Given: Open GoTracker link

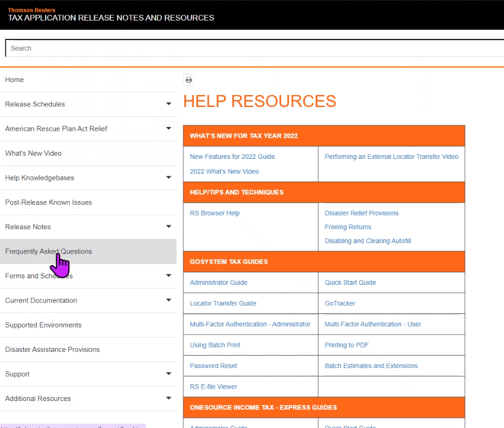Looking at the screenshot, I should (x=340, y=303).
